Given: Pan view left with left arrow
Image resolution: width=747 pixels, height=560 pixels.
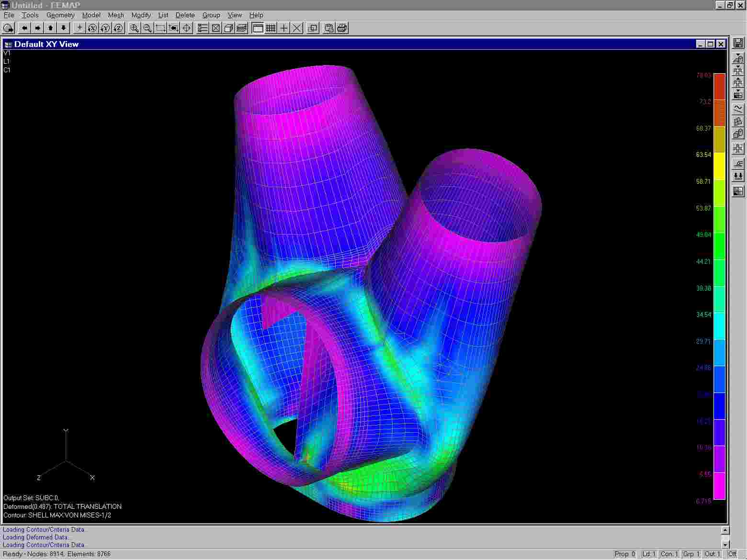Looking at the screenshot, I should coord(24,28).
